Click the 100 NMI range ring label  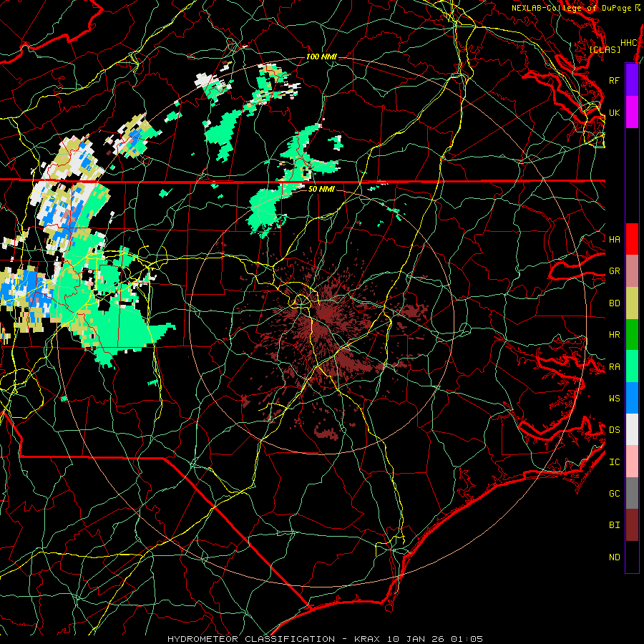pos(321,57)
